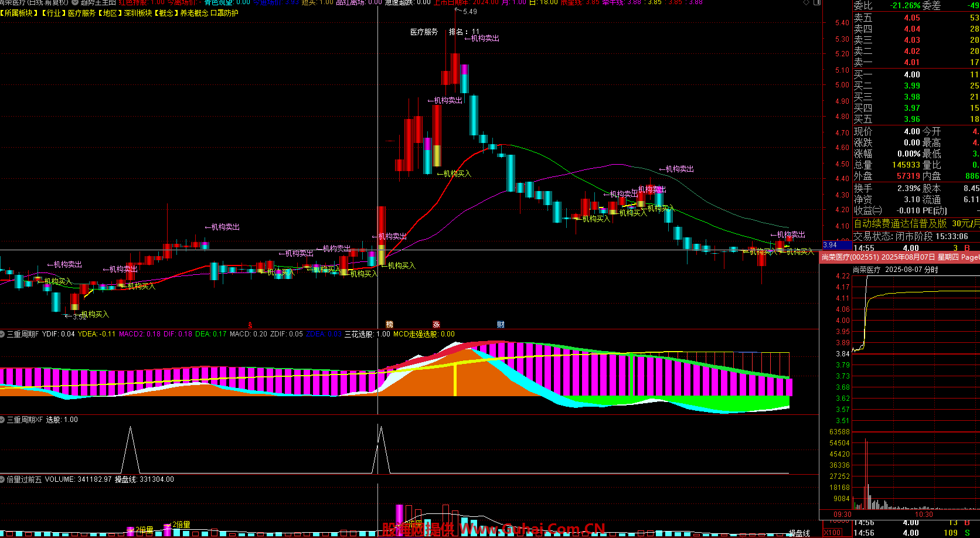The height and width of the screenshot is (538, 980).
Task: Click the 榜 event marker icon
Action: pos(389,325)
